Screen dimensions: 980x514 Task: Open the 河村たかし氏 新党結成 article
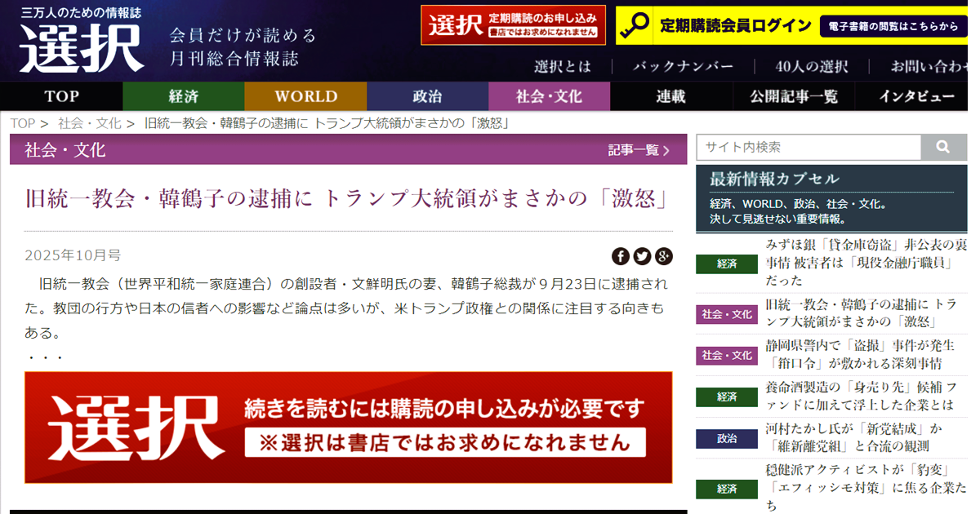point(853,437)
